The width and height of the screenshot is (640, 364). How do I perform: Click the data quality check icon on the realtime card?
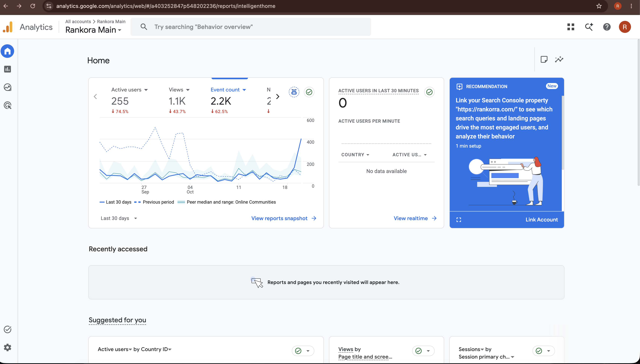429,92
